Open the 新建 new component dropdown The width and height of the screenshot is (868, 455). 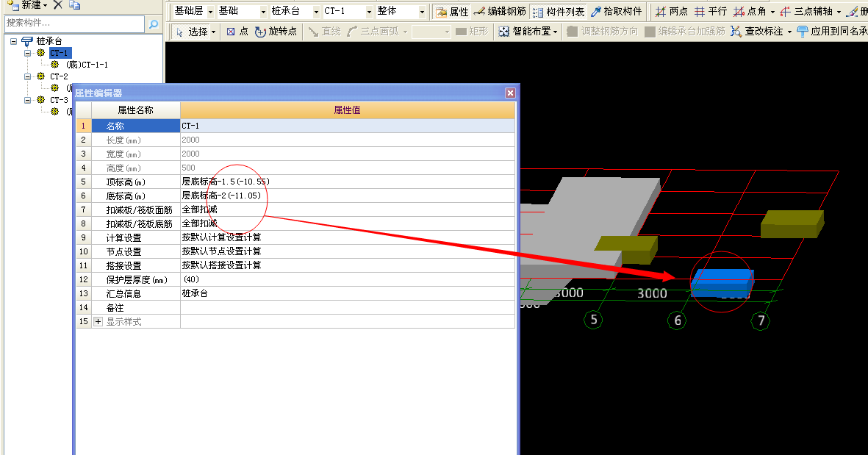(x=46, y=6)
